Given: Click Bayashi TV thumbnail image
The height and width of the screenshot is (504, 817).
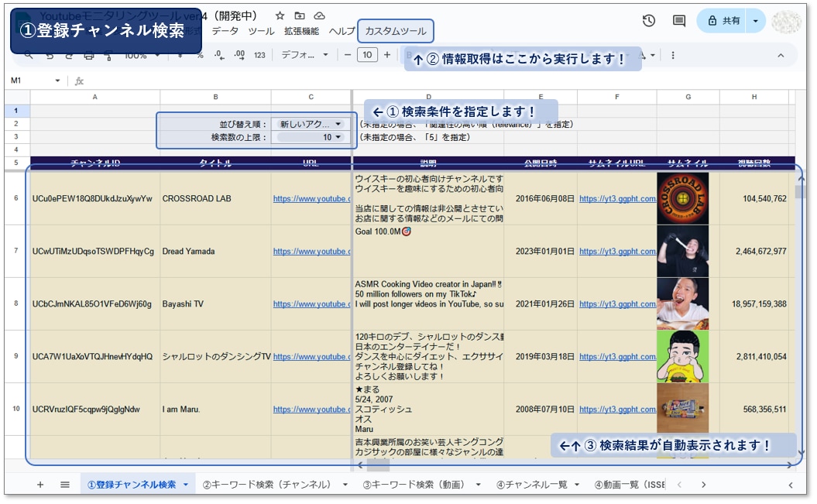Looking at the screenshot, I should tap(682, 303).
